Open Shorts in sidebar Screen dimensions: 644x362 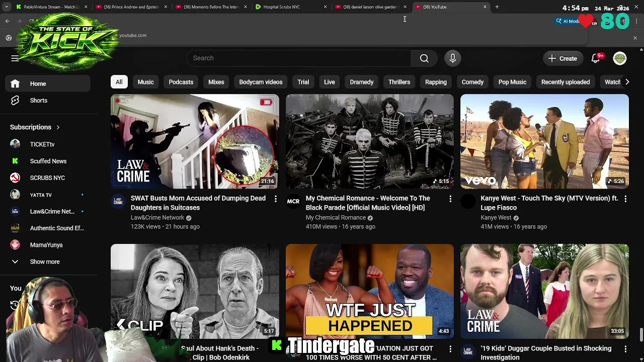48,101
